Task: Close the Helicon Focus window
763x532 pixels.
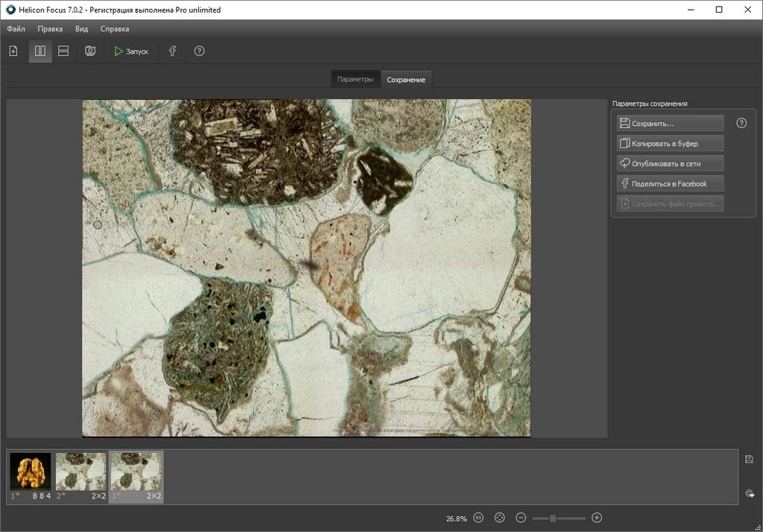Action: 748,10
